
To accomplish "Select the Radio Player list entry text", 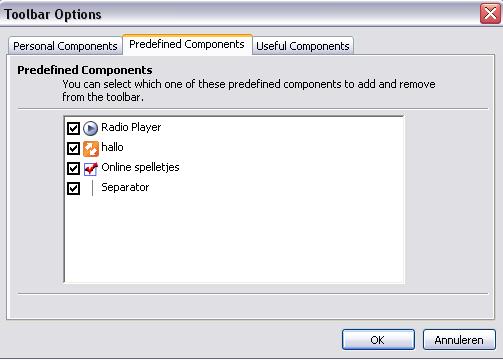I will point(131,127).
